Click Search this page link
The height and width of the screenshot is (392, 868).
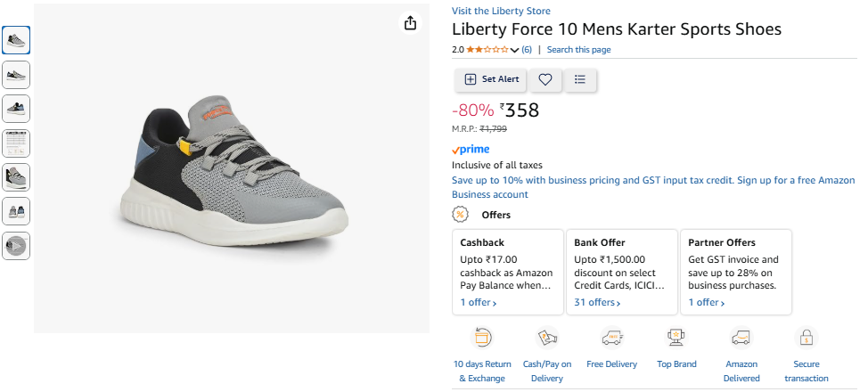[x=578, y=50]
